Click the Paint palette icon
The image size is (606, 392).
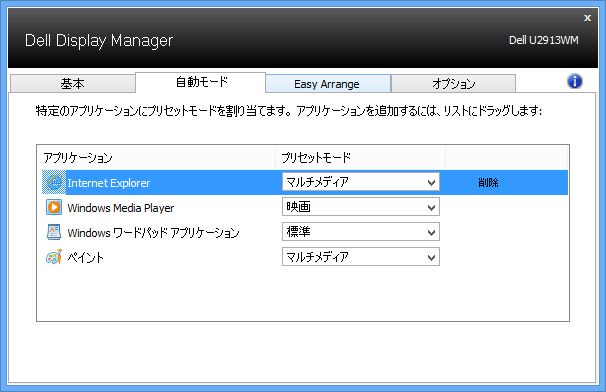54,257
